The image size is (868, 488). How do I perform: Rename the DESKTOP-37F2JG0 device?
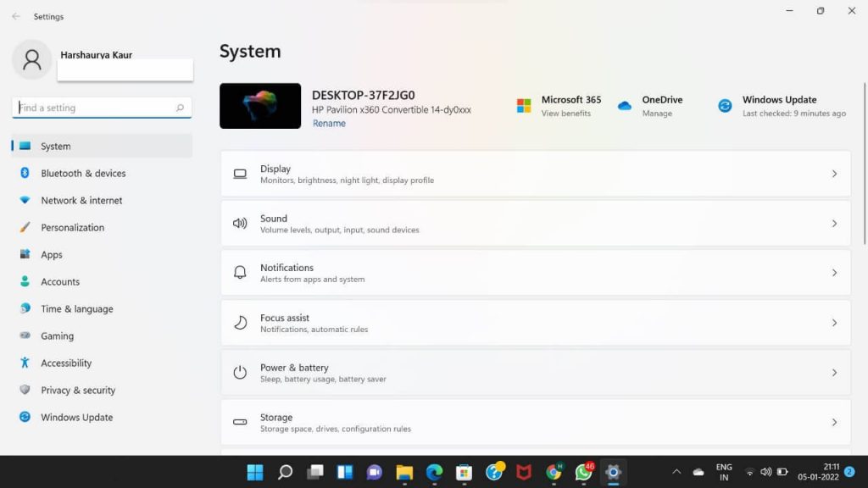329,123
